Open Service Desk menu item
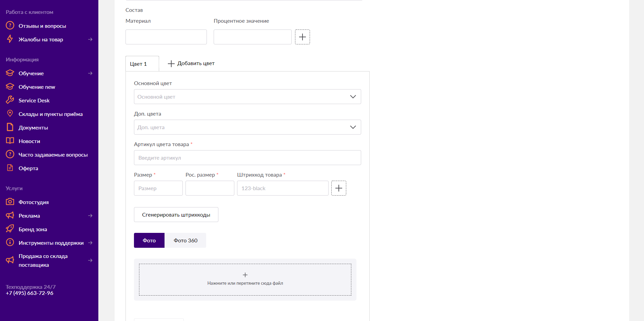The width and height of the screenshot is (644, 321). (x=34, y=100)
